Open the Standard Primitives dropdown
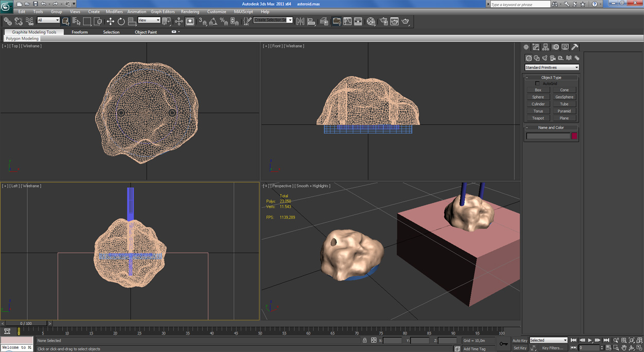The image size is (644, 352). [551, 67]
